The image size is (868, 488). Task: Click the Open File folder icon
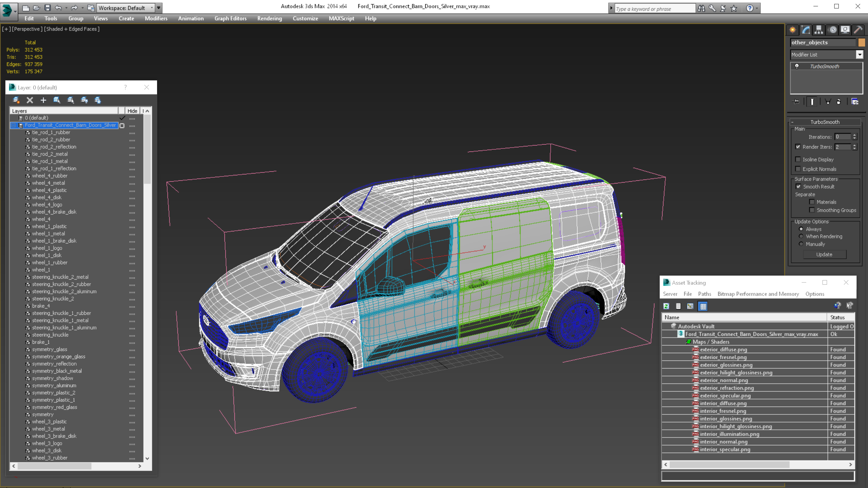pyautogui.click(x=36, y=8)
